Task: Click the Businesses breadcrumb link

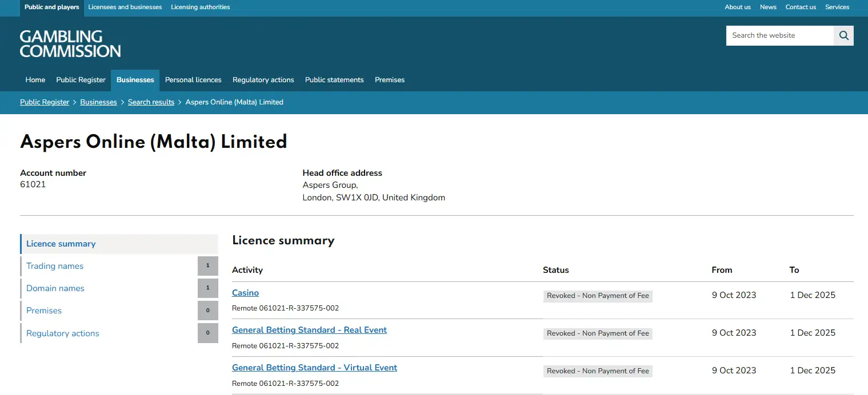Action: (98, 102)
